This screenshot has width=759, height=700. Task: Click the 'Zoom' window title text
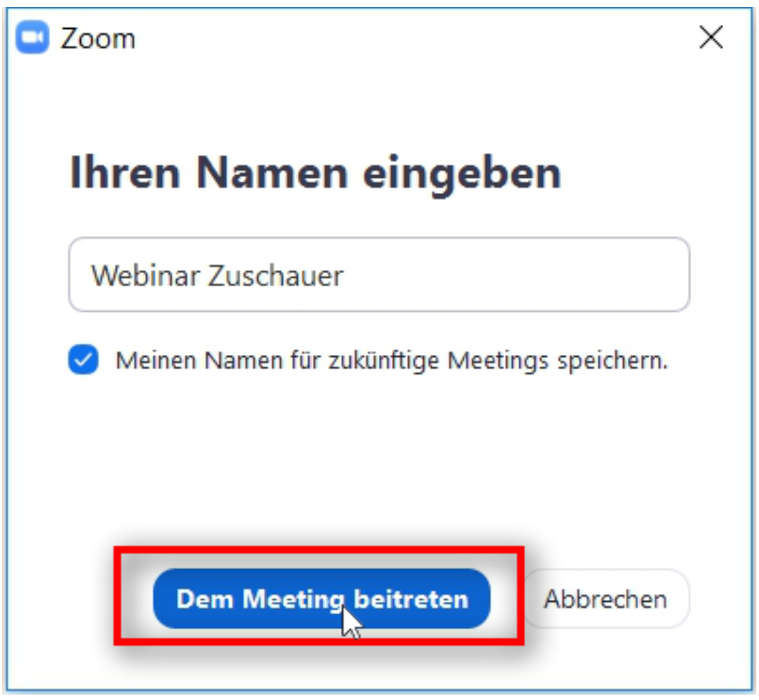tap(97, 38)
